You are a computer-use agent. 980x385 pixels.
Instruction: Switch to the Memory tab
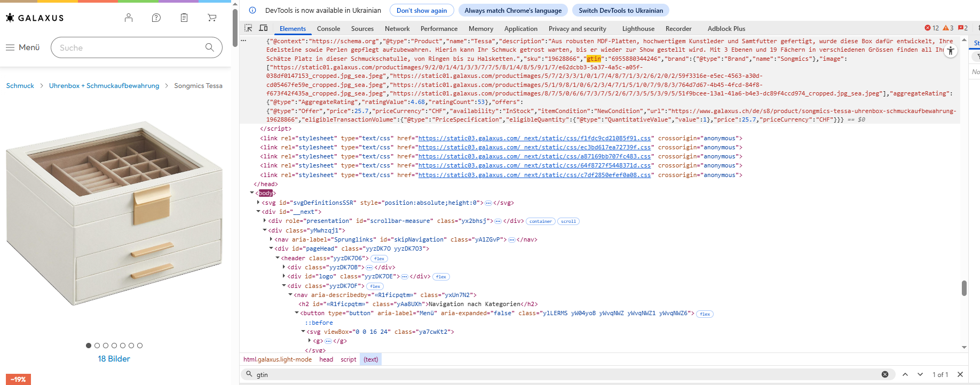pos(481,29)
